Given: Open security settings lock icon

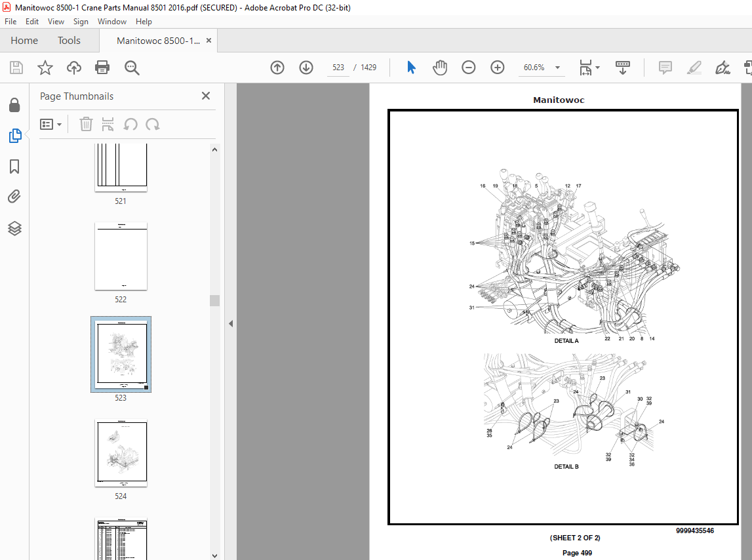Looking at the screenshot, I should (x=14, y=105).
